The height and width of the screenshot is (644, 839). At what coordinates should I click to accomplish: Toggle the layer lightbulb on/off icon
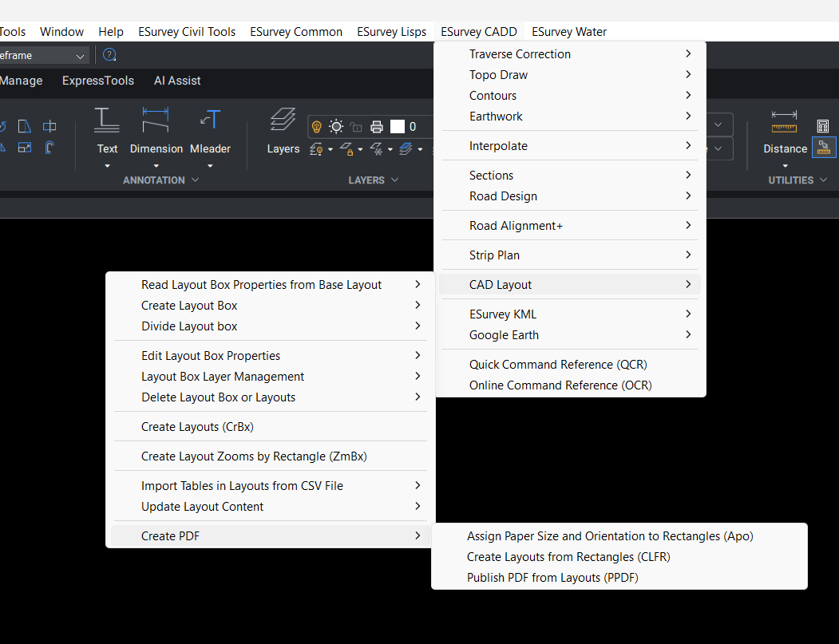coord(316,127)
